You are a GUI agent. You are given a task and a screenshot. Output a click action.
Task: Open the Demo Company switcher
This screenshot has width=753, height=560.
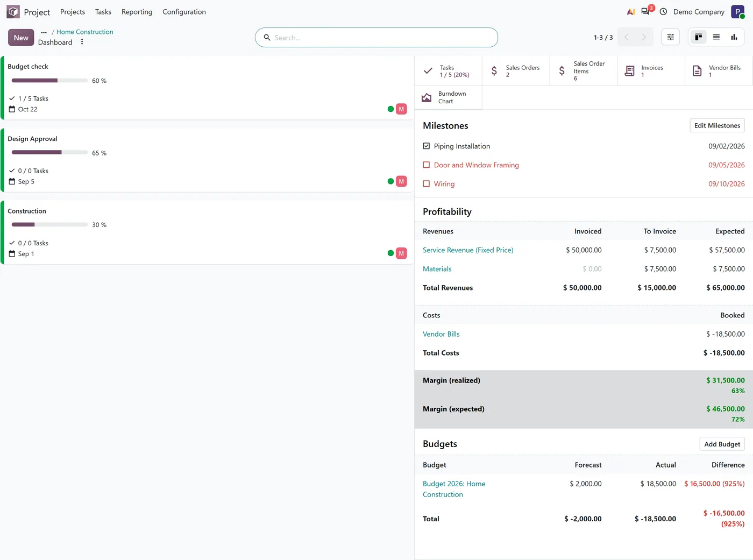(699, 12)
